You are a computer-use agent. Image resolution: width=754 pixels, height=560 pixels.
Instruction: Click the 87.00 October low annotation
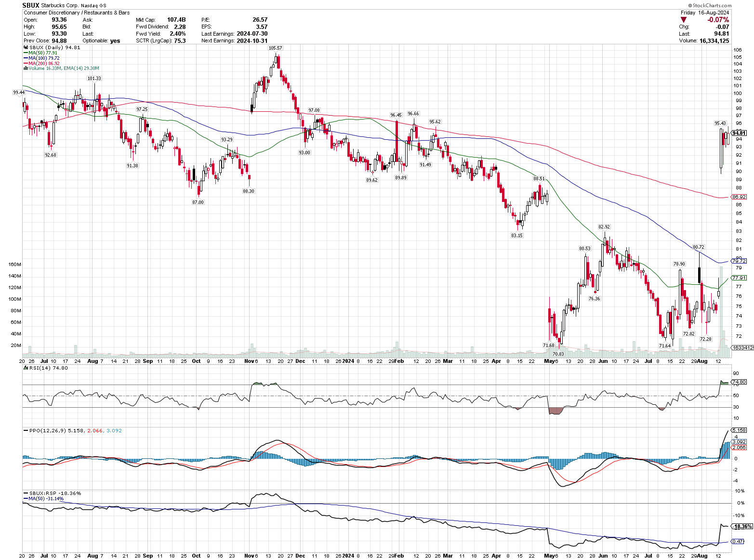point(198,202)
